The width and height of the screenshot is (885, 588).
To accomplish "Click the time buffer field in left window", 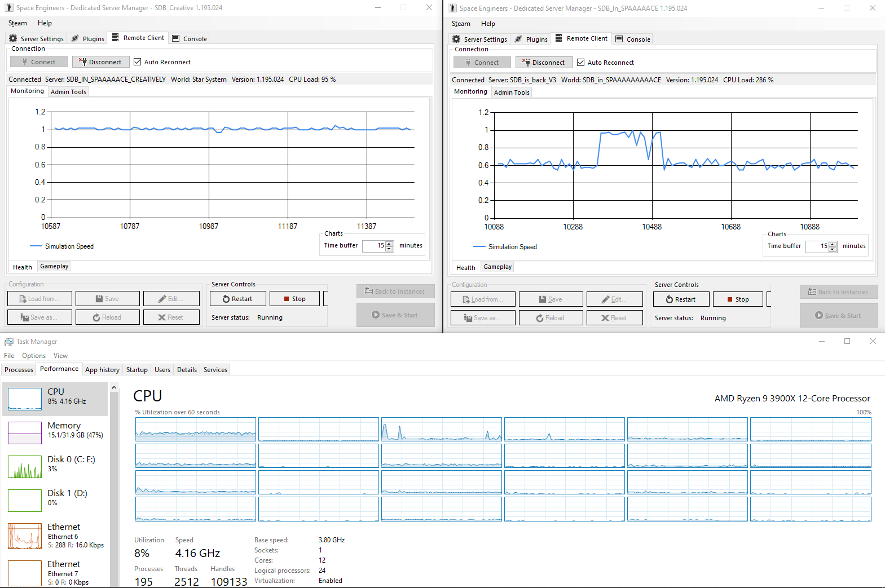I will click(373, 246).
